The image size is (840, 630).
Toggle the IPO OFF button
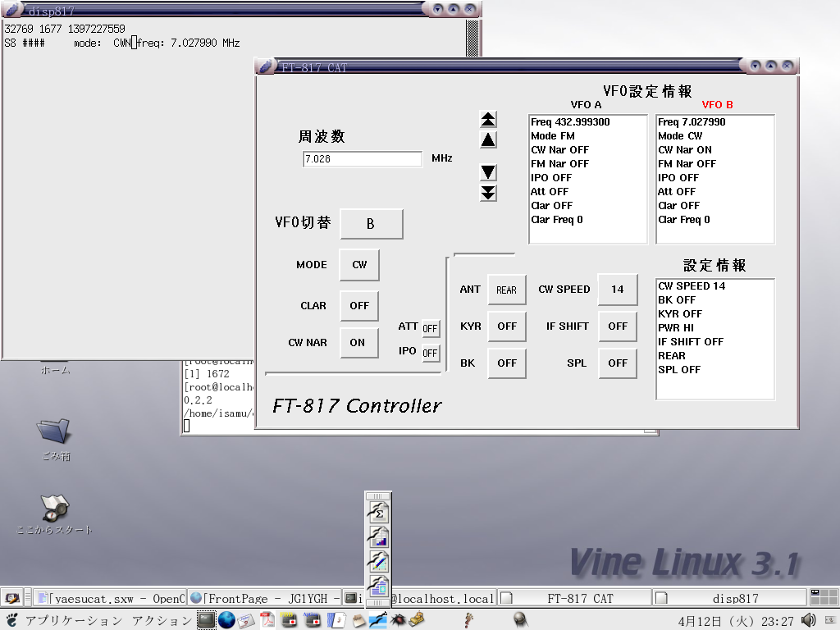point(430,353)
